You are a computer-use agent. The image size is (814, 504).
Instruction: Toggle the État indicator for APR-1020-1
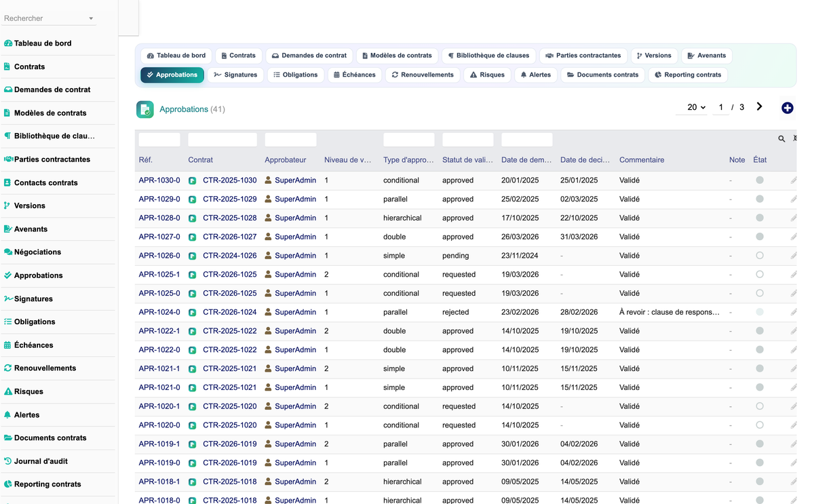click(760, 406)
